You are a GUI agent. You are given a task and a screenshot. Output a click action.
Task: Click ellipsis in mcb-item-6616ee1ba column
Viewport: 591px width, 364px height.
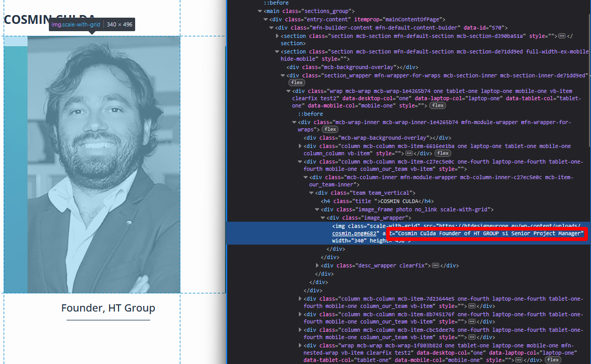click(409, 154)
